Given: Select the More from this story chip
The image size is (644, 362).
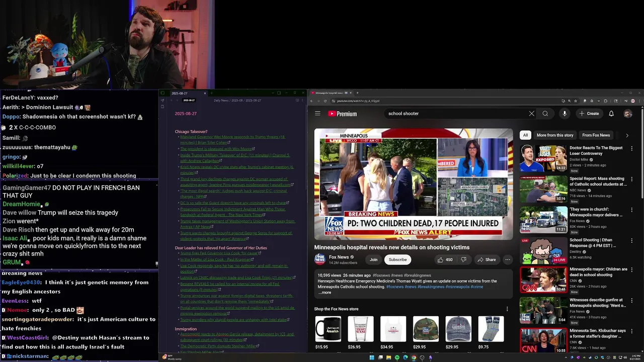Looking at the screenshot, I should (x=555, y=135).
